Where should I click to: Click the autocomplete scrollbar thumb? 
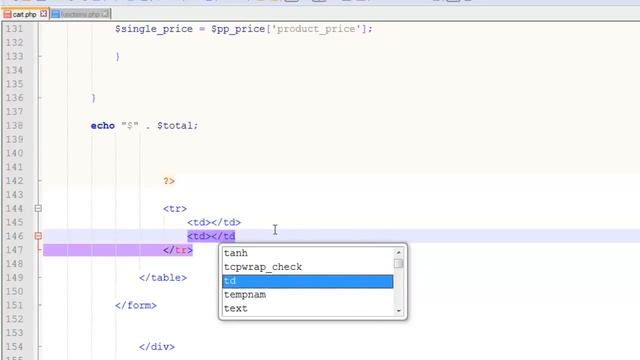(398, 264)
